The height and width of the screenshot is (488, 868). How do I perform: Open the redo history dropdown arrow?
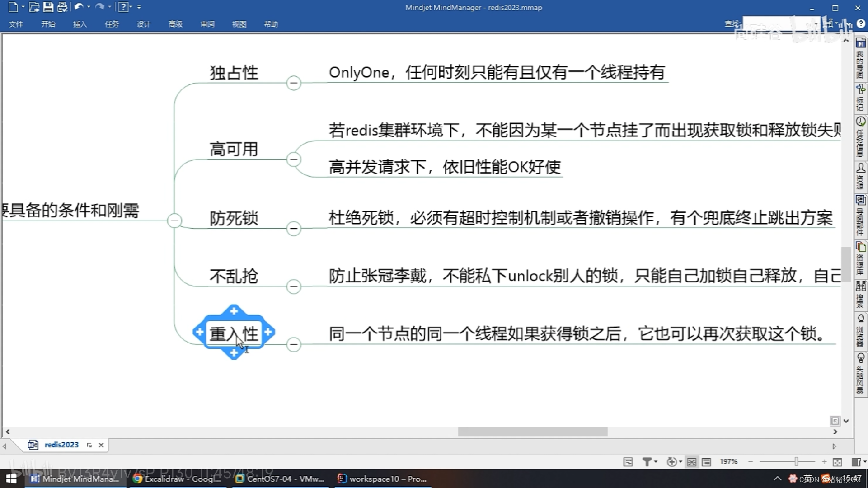(110, 7)
